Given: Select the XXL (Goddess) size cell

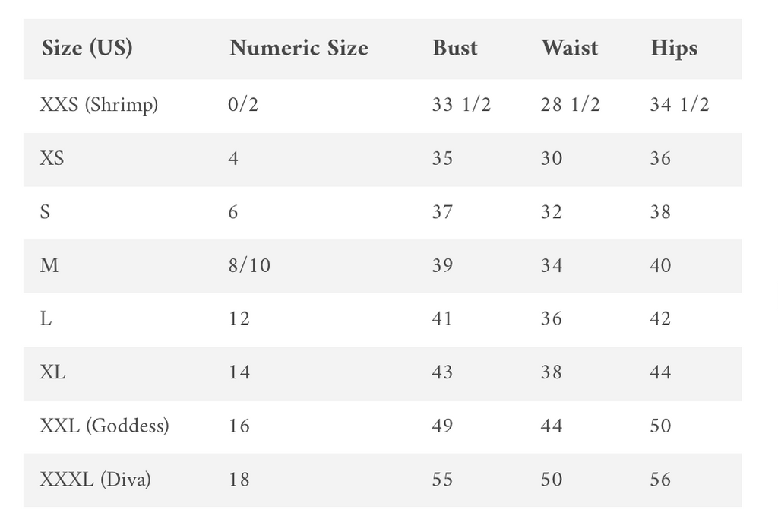Looking at the screenshot, I should click(x=104, y=426).
